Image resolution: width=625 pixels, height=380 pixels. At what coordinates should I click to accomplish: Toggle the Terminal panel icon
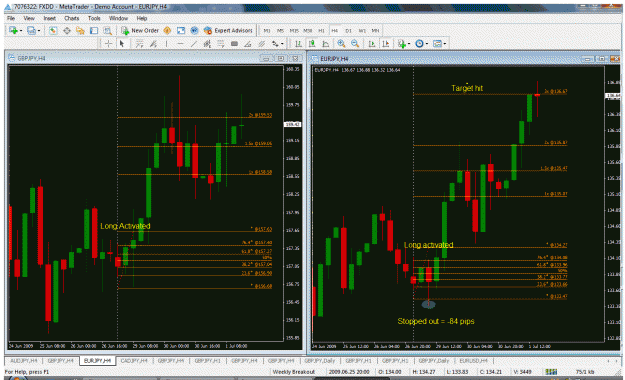[94, 31]
